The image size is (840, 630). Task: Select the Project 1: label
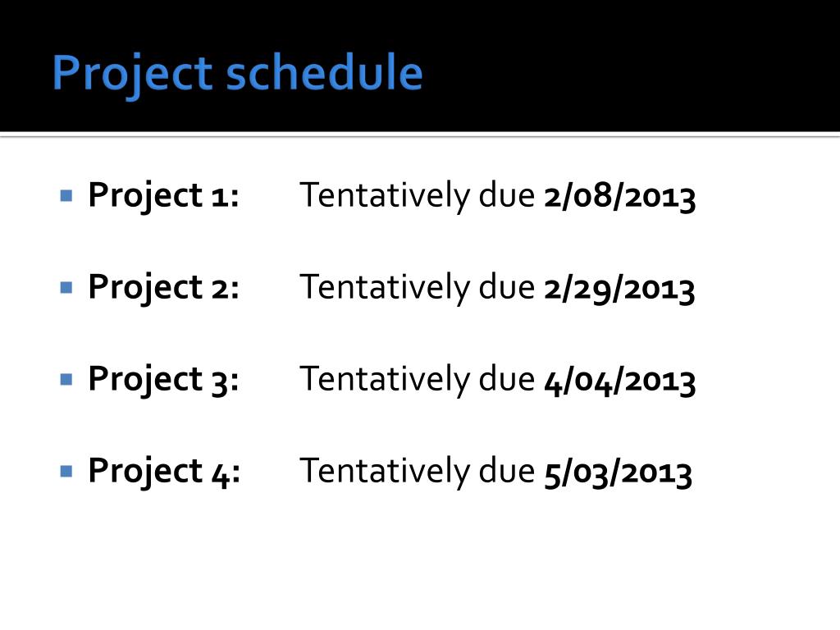coord(163,195)
